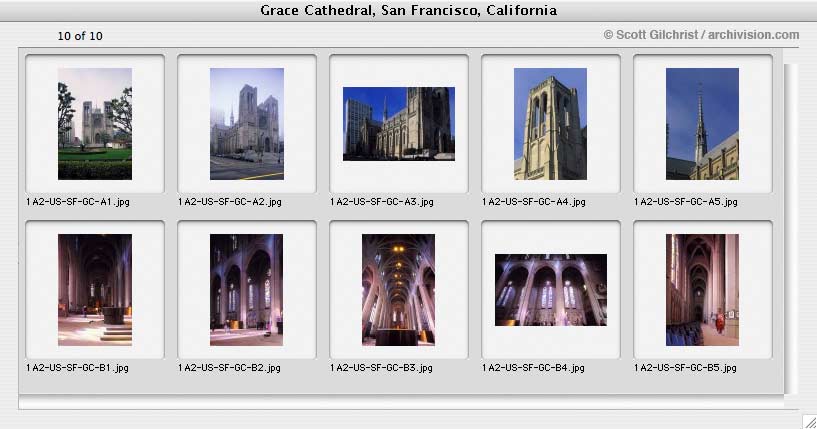
Task: Open the 1A2-US-SF-GC-B4 landscape arches thumbnail
Action: (551, 290)
